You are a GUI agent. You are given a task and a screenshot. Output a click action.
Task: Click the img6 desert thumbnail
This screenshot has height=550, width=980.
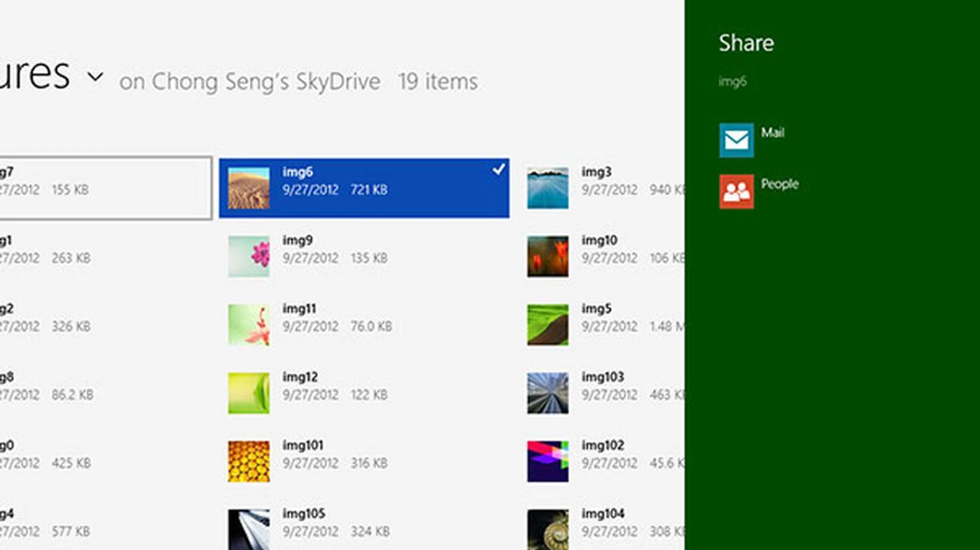coord(249,188)
